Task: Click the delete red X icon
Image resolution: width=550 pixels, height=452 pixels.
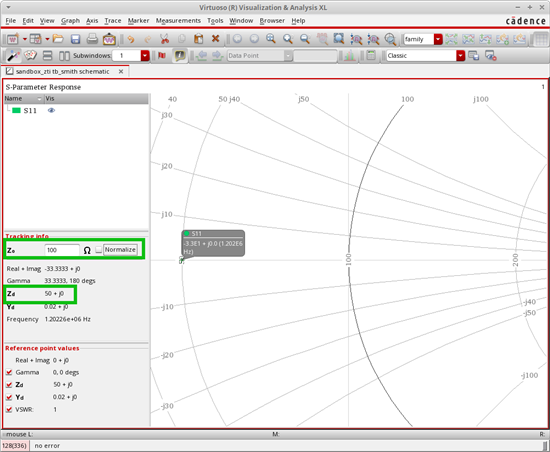Action: [x=215, y=39]
